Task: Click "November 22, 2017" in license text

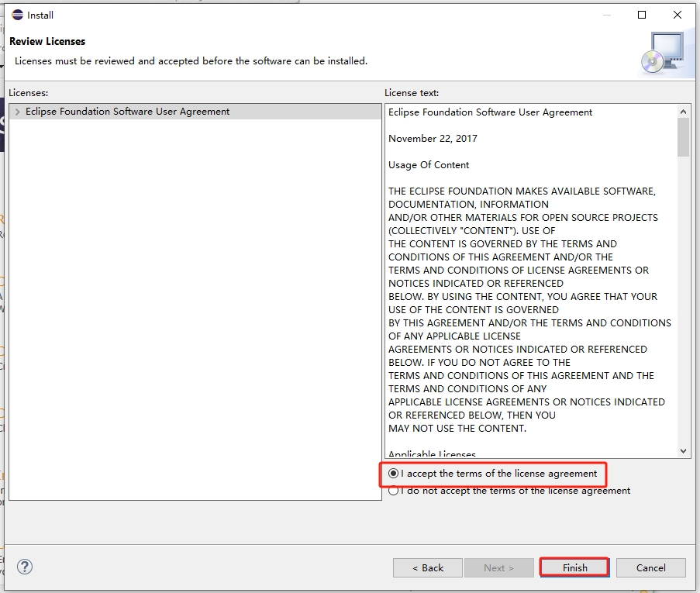Action: [433, 139]
